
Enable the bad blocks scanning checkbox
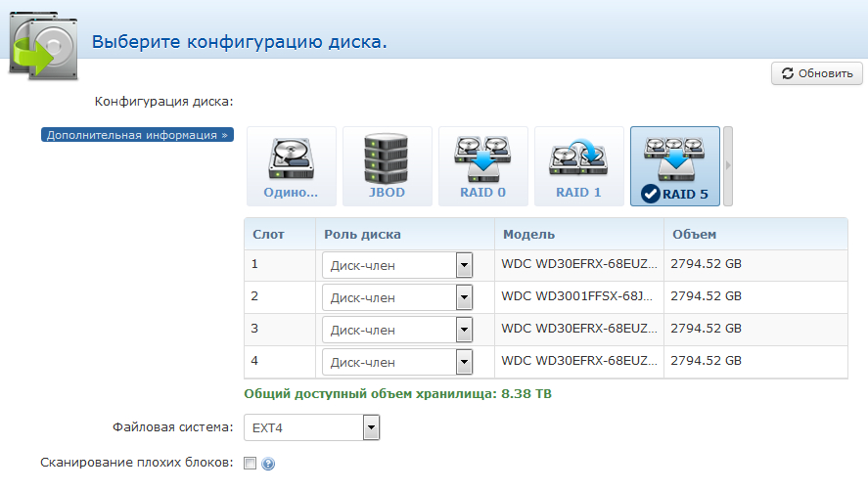pyautogui.click(x=250, y=464)
